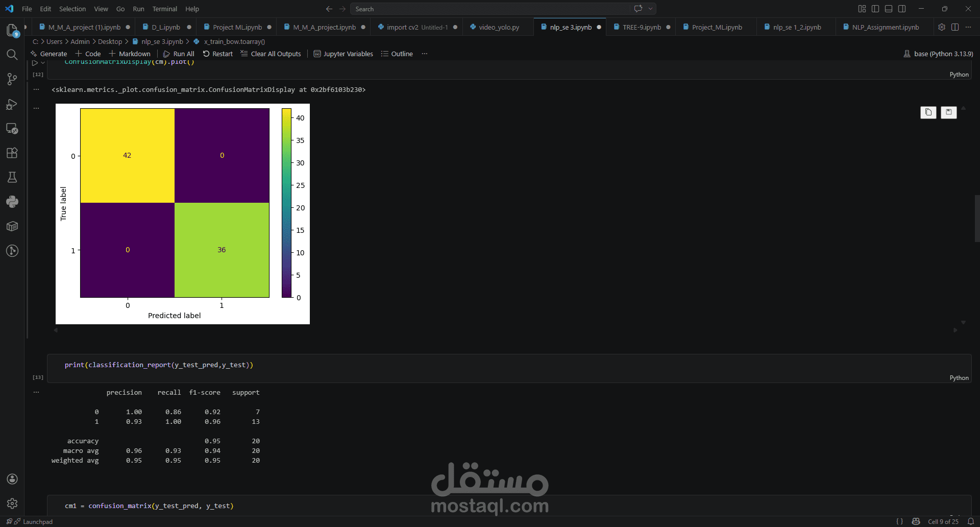Click Clear All Outputs

(x=271, y=54)
